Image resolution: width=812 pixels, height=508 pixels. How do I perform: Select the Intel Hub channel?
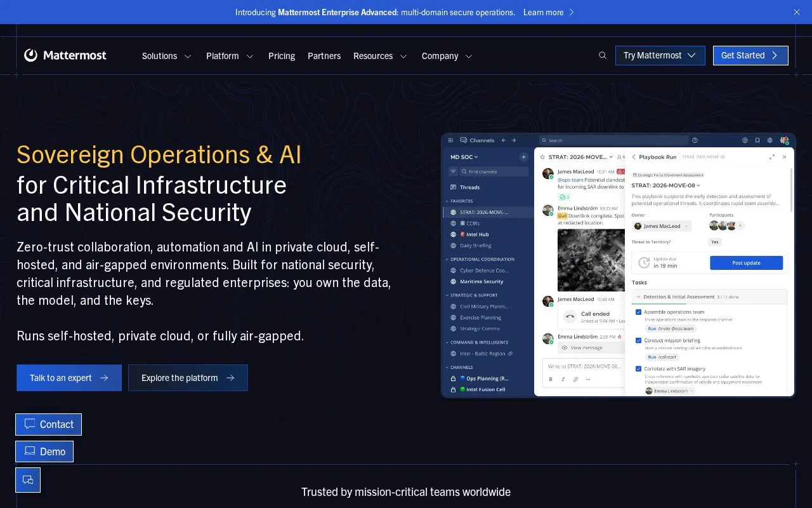click(x=488, y=235)
